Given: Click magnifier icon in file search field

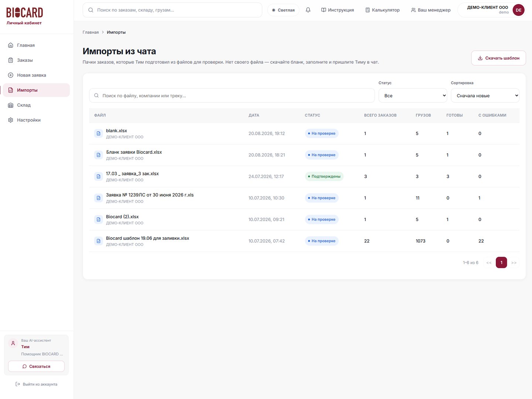Looking at the screenshot, I should [96, 95].
